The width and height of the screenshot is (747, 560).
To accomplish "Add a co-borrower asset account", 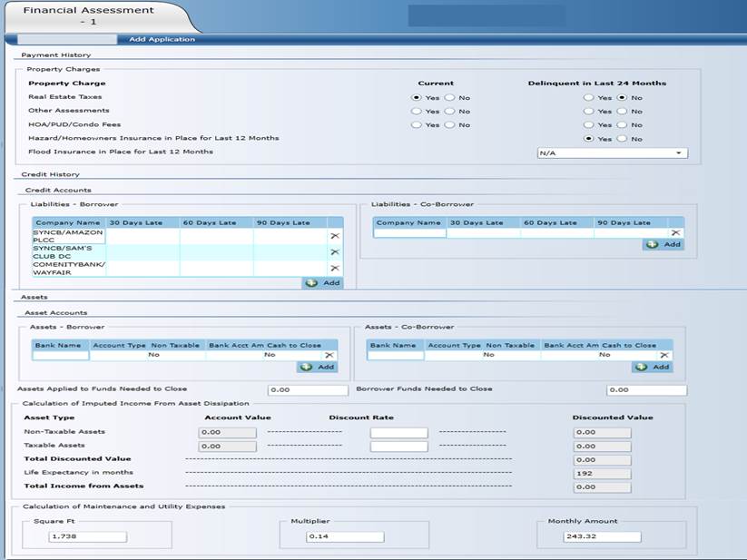I will (x=654, y=367).
